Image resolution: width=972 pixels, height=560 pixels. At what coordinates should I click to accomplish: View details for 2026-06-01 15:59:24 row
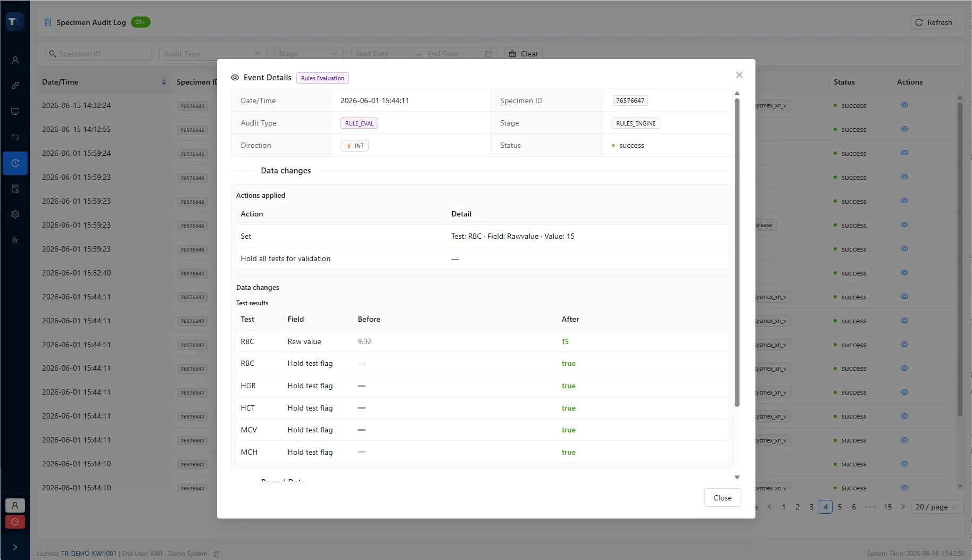pyautogui.click(x=904, y=153)
